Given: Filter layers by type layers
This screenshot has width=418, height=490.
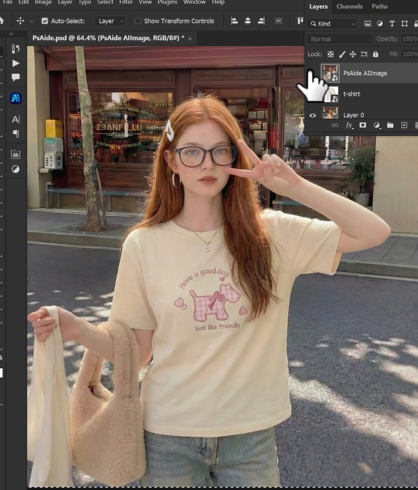Looking at the screenshot, I should (x=392, y=24).
